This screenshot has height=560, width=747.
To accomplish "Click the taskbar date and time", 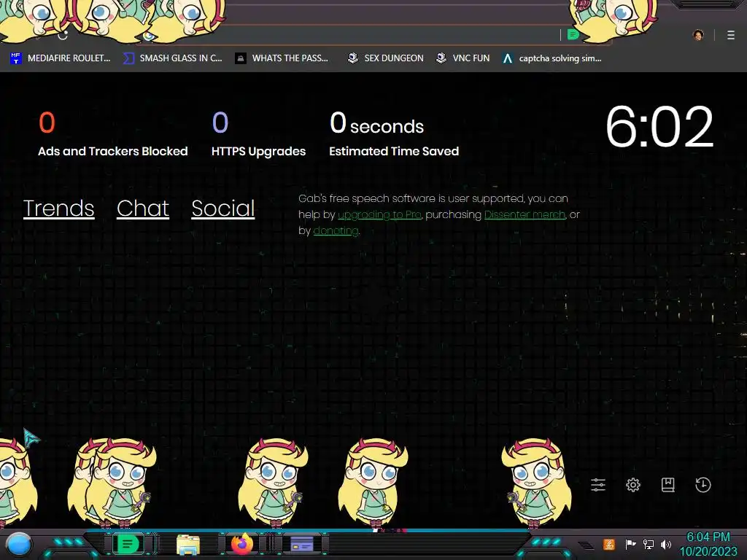I will click(708, 544).
